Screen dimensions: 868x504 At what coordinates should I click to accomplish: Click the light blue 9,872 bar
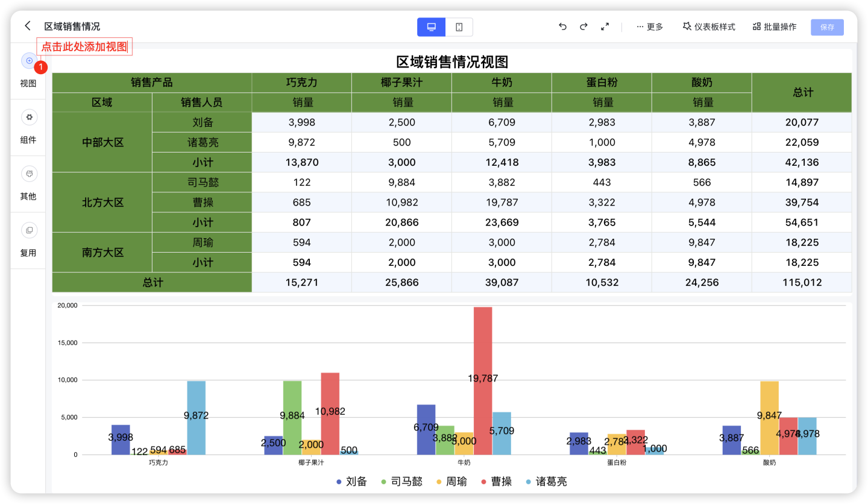click(196, 418)
